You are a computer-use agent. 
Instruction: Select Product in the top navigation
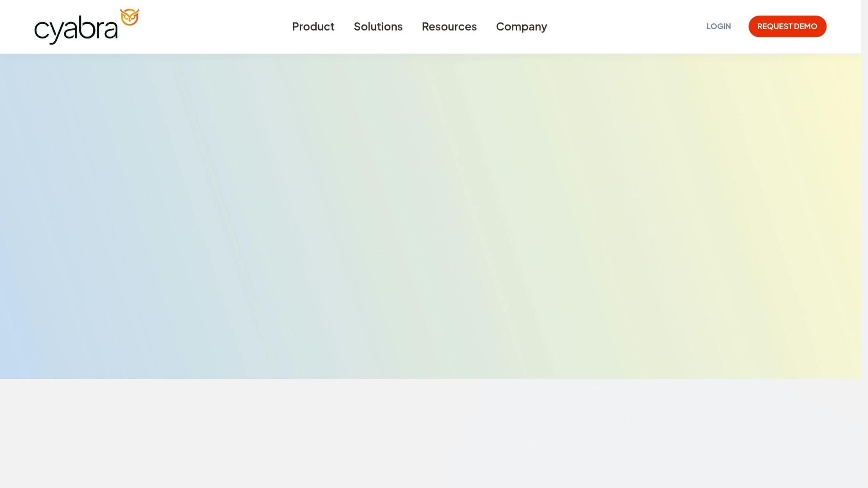pos(313,27)
